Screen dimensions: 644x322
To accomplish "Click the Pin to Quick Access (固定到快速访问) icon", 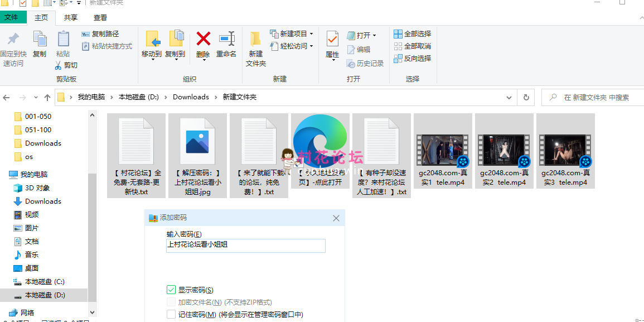I will click(13, 39).
